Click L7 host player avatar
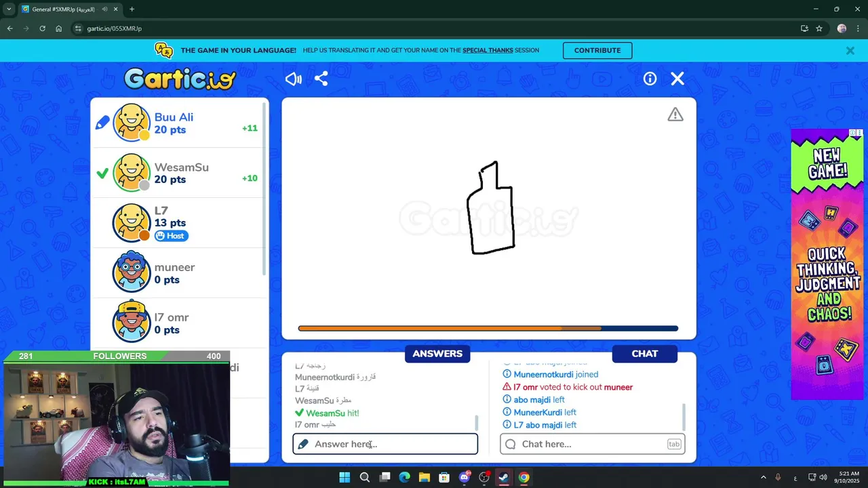 coord(131,222)
